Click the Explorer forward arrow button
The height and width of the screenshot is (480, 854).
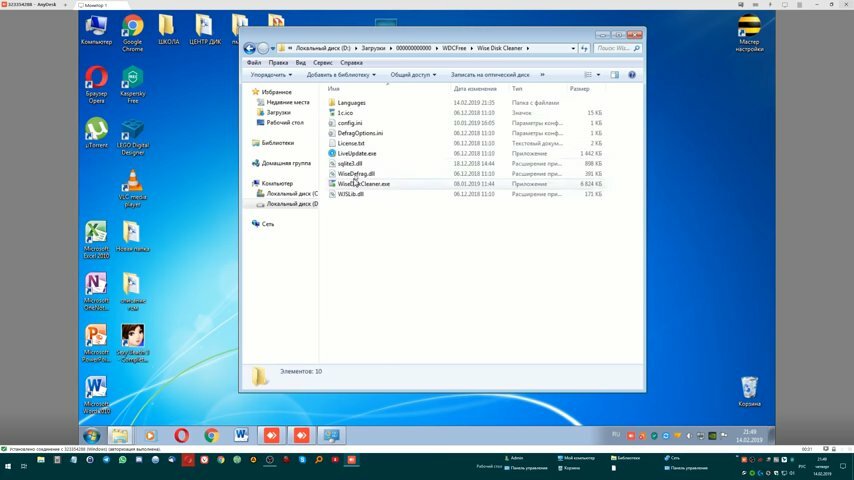point(263,48)
